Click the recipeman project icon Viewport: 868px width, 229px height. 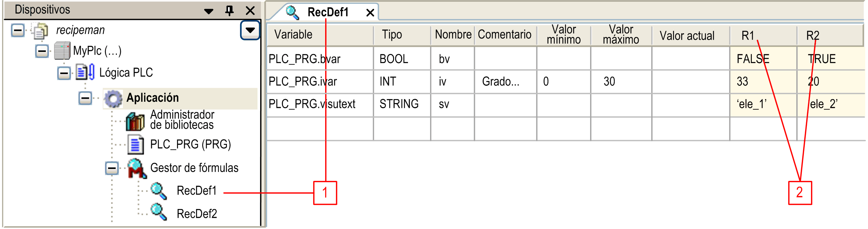coord(40,31)
